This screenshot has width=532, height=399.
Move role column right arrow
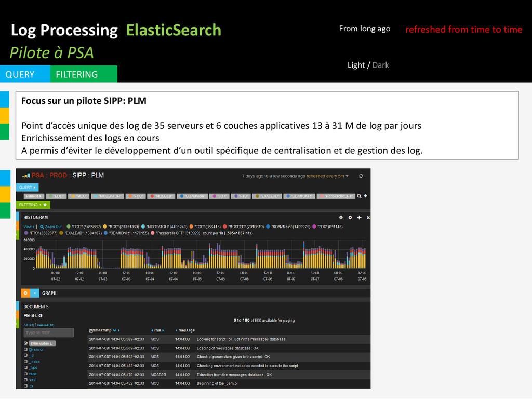pos(163,330)
